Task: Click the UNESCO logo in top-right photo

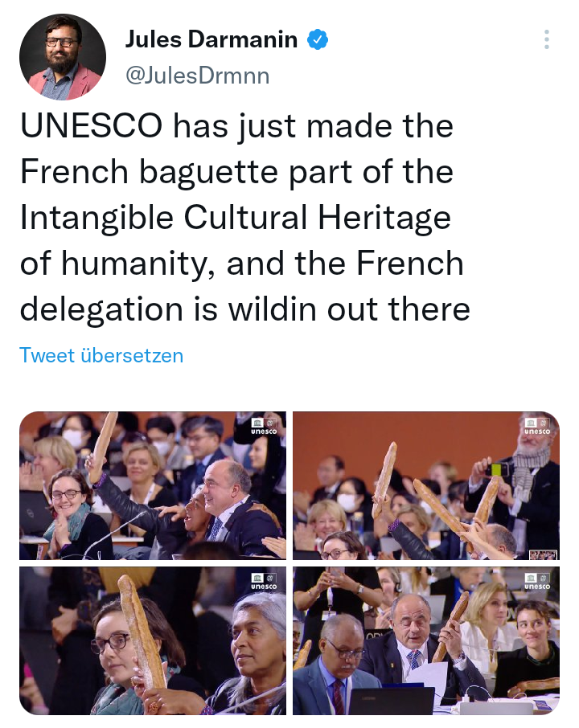Action: point(536,426)
